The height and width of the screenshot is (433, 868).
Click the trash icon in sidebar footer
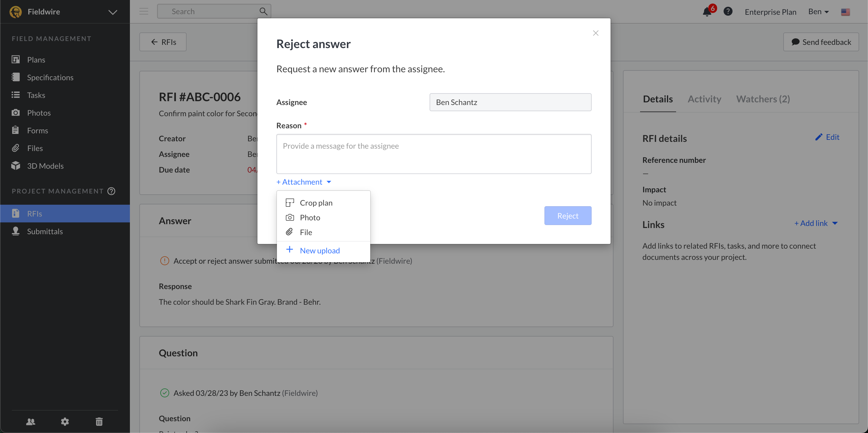(99, 421)
